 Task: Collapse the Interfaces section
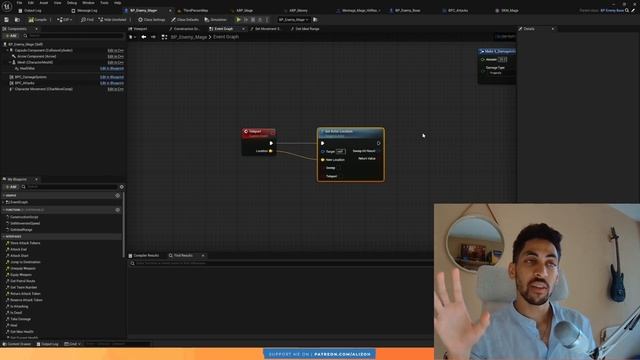pyautogui.click(x=4, y=237)
